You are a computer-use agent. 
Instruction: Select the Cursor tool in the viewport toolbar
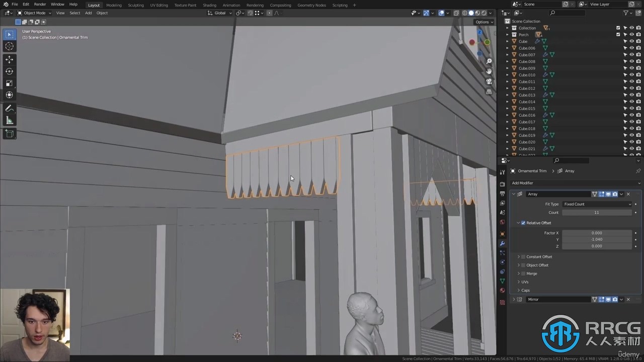pyautogui.click(x=9, y=46)
